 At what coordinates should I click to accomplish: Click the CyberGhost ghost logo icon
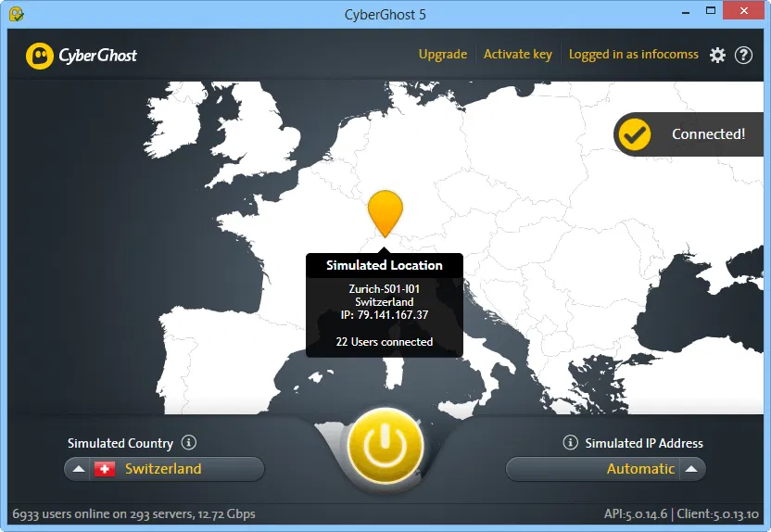click(x=39, y=56)
